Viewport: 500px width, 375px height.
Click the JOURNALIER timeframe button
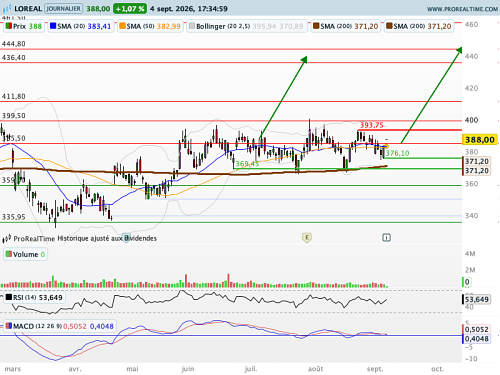(63, 8)
